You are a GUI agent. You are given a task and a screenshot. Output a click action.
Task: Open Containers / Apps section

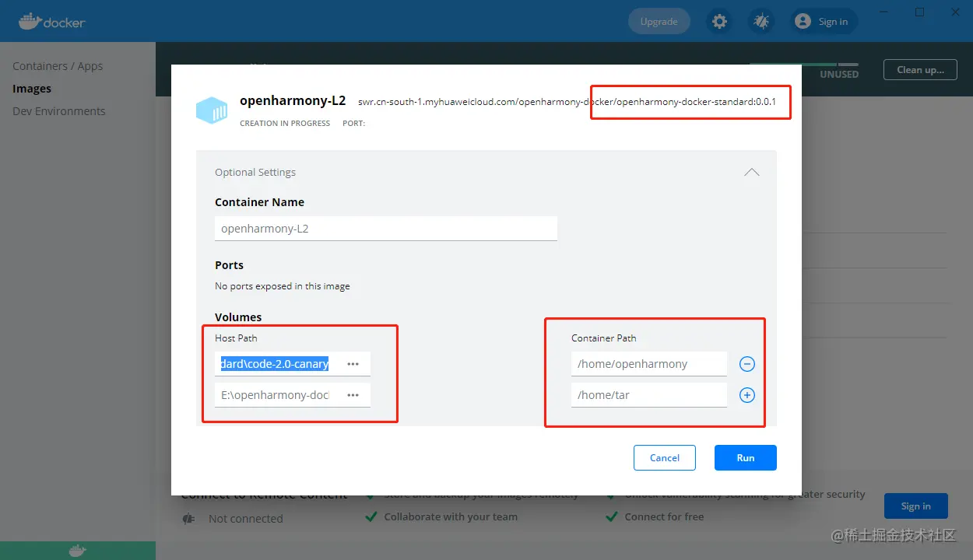58,66
